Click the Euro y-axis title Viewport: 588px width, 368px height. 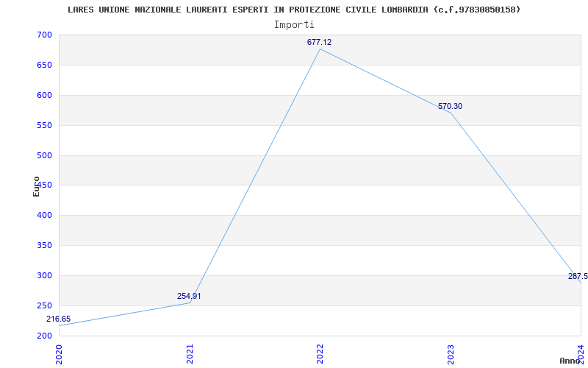pyautogui.click(x=36, y=186)
